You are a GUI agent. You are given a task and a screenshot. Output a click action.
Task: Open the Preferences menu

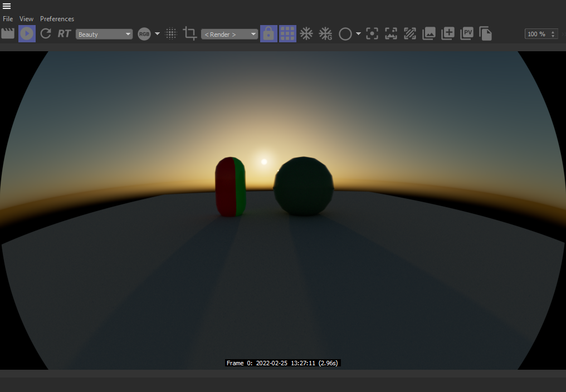click(57, 19)
